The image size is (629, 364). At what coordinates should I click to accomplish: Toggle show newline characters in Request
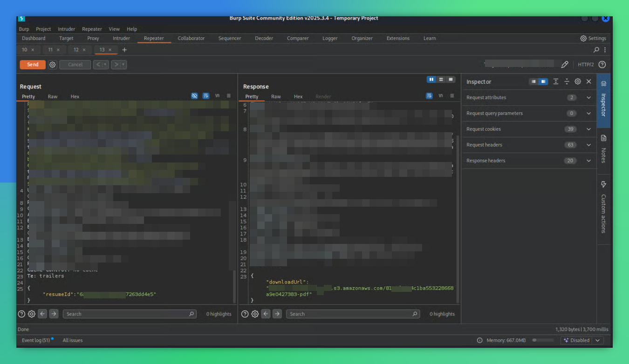[217, 96]
